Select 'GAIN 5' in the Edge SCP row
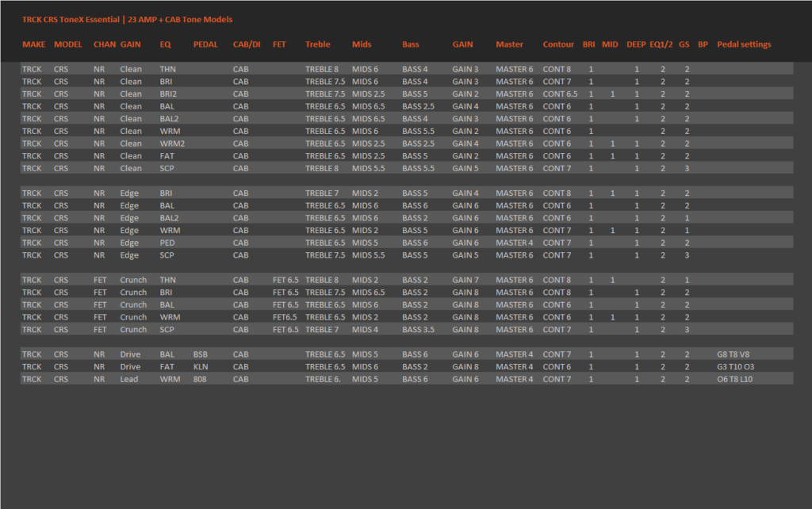This screenshot has width=812, height=509. (465, 255)
